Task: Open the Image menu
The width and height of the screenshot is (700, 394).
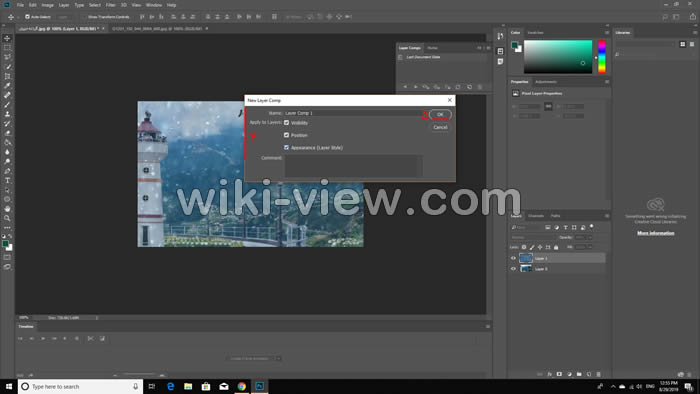Action: pos(47,5)
